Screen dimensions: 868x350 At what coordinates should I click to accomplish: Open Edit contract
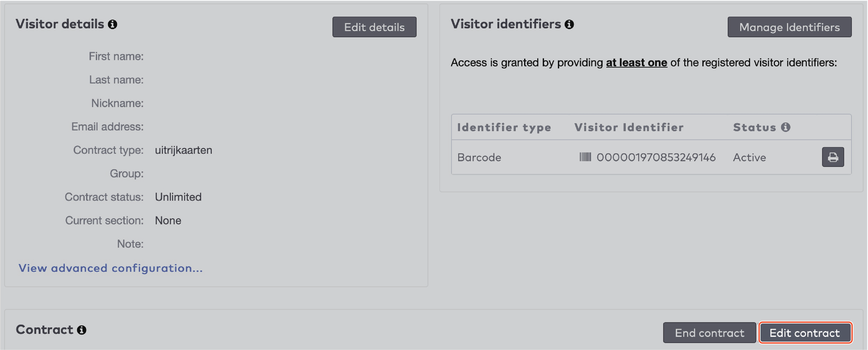click(805, 333)
